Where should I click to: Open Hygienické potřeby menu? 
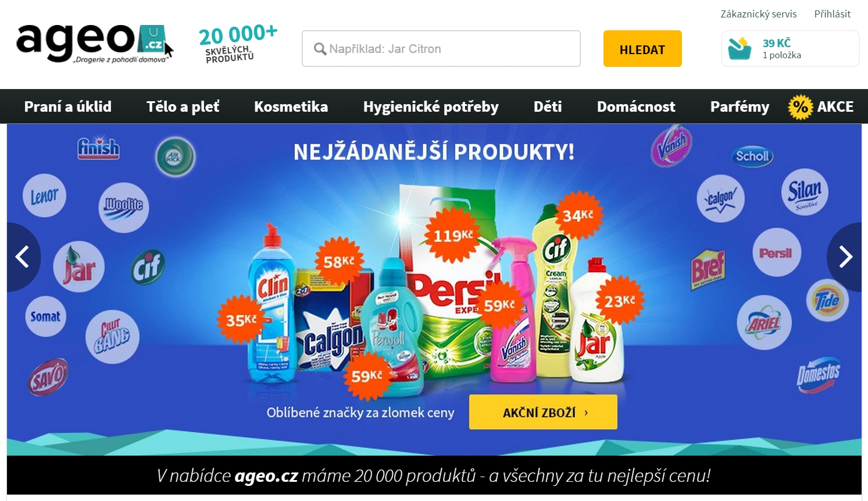click(431, 106)
